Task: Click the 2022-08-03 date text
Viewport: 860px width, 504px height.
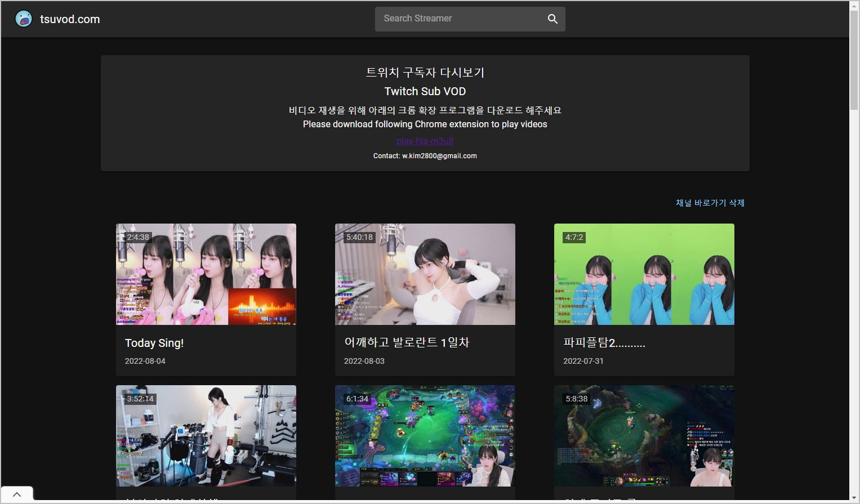Action: coord(364,361)
